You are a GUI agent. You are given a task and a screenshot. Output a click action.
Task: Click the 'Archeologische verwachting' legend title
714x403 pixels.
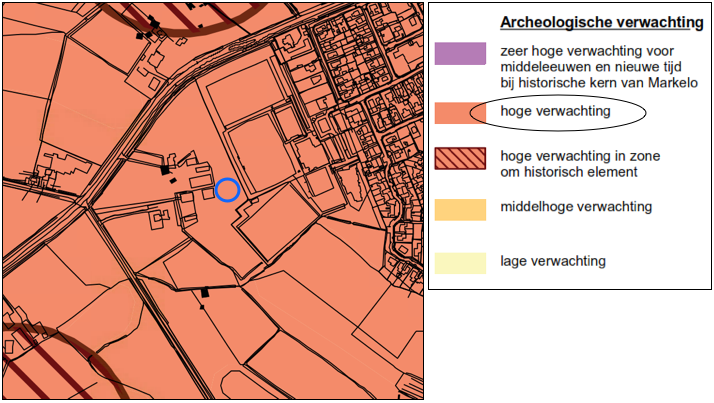(602, 22)
